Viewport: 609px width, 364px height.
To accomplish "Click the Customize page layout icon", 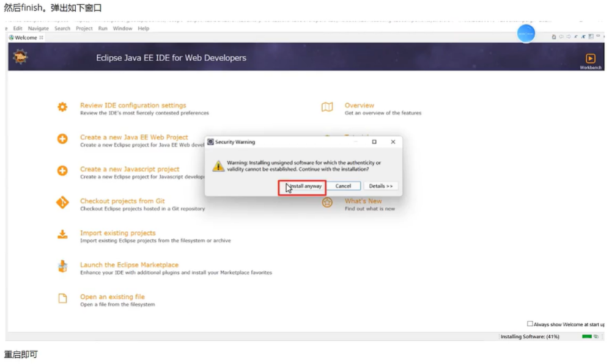I will click(x=591, y=37).
